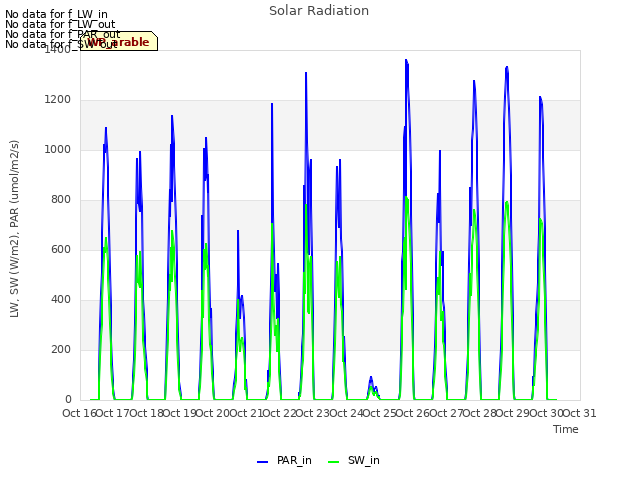The image size is (640, 480).
Task: Toggle the SW_in legend entry
Action: [x=353, y=460]
